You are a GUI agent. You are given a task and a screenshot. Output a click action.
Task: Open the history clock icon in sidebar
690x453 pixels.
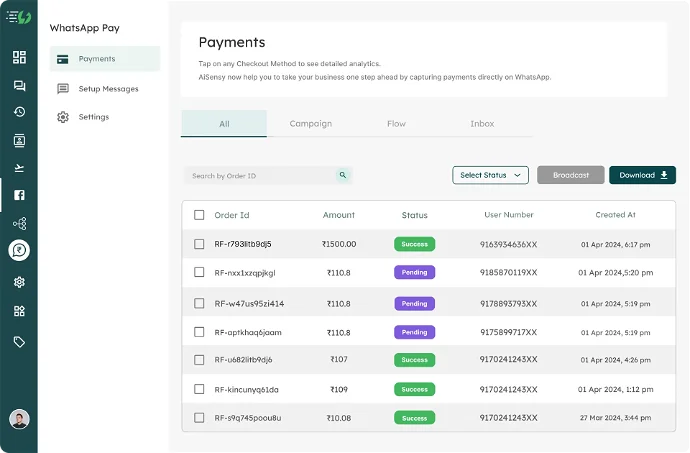coord(19,112)
